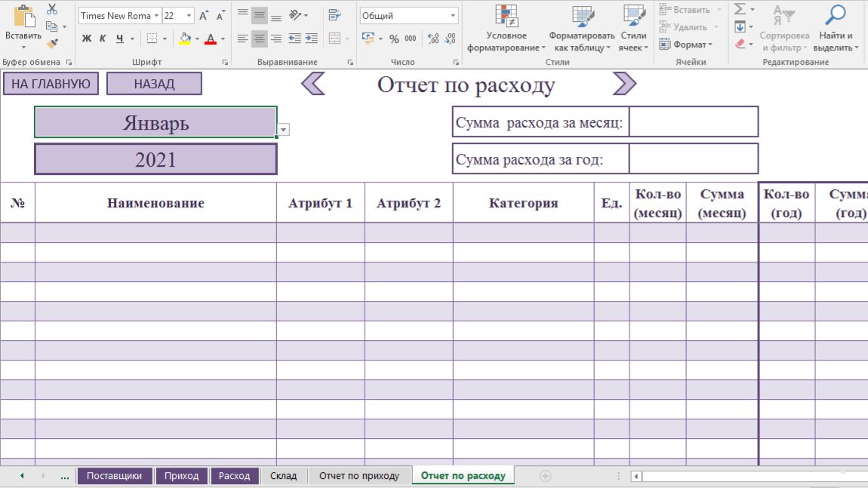This screenshot has width=868, height=488.
Task: Open the font color dropdown arrow
Action: [x=223, y=38]
